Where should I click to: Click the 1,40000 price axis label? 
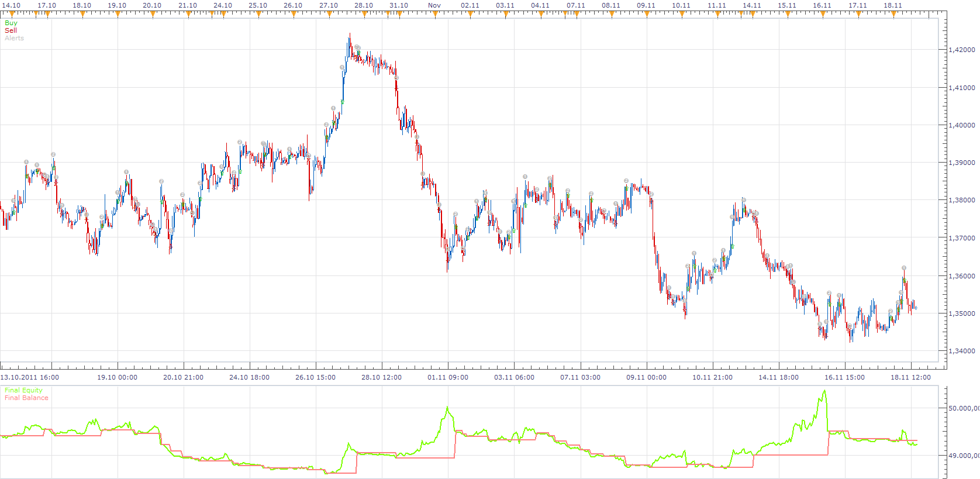(x=962, y=125)
